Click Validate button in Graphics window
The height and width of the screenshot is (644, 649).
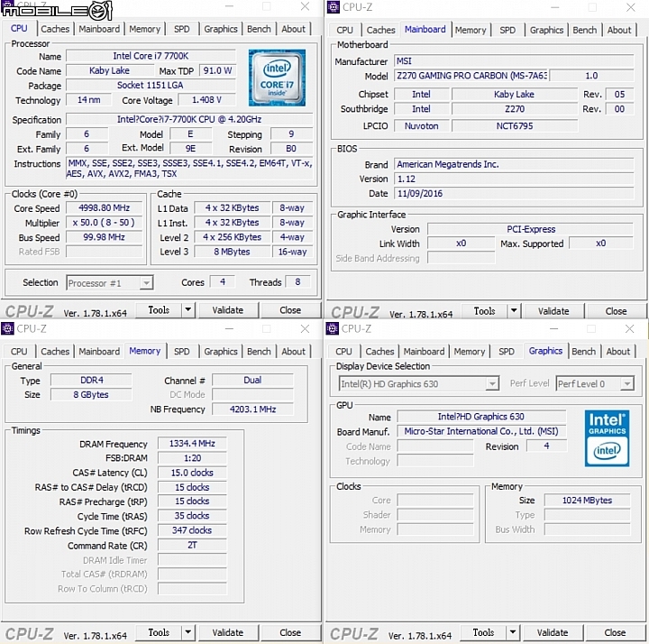pos(553,632)
